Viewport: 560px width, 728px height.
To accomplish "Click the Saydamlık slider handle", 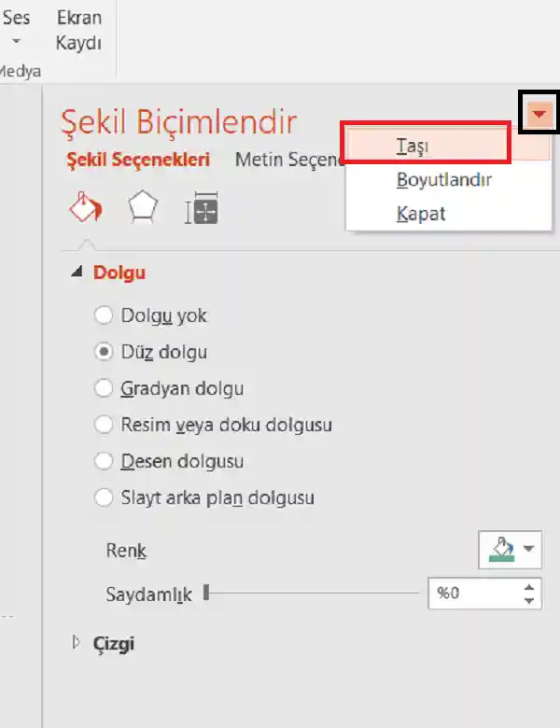I will [206, 593].
